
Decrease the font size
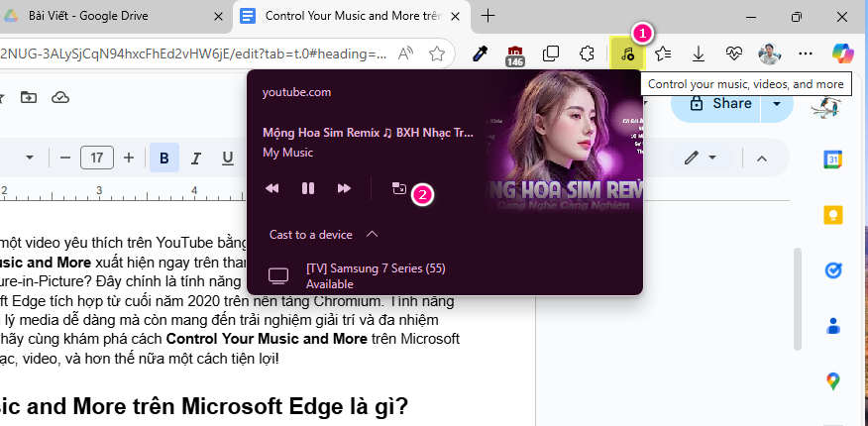(x=65, y=159)
